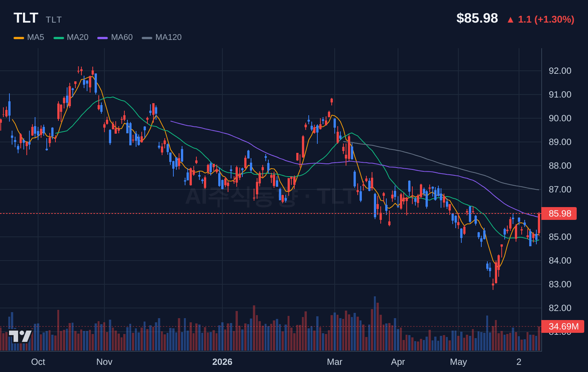588x372 pixels.
Task: Click the 90.00 price axis label
Action: click(x=560, y=118)
